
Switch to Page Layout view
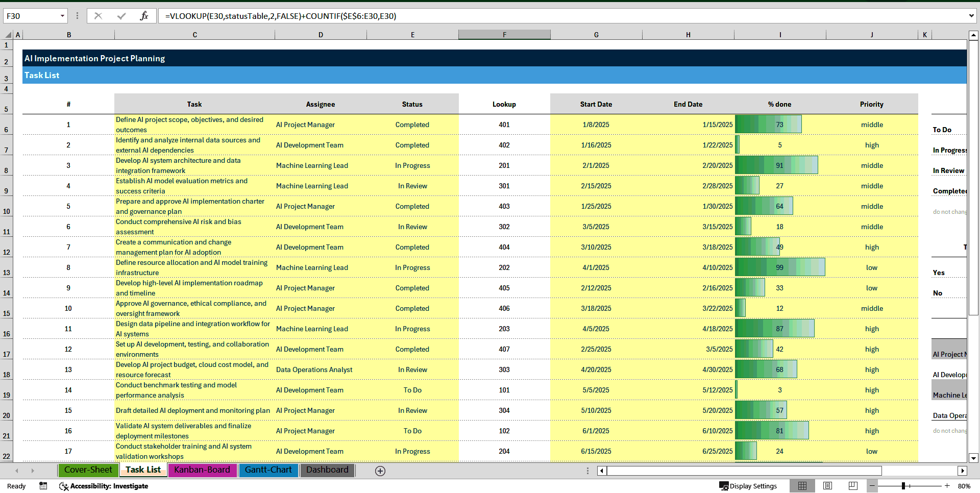827,486
